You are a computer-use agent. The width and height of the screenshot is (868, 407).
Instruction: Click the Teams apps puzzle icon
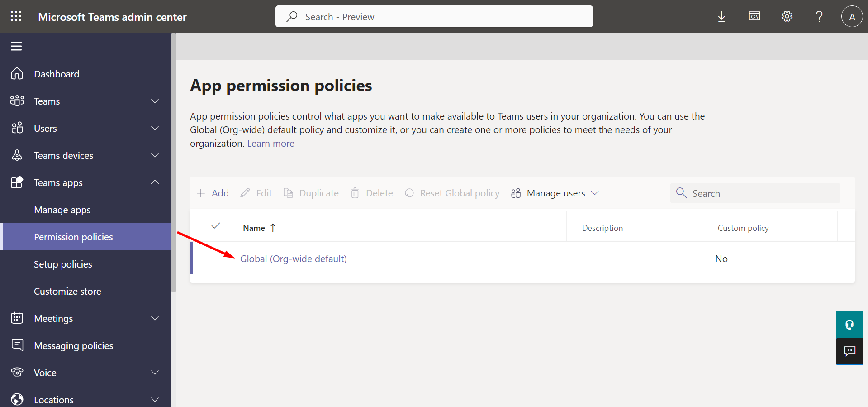[x=17, y=182]
